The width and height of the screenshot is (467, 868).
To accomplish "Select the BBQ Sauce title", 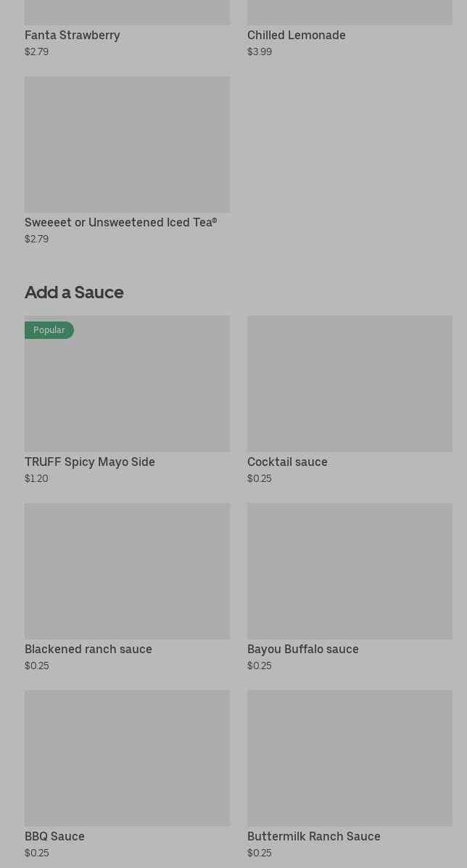I will coord(54,836).
